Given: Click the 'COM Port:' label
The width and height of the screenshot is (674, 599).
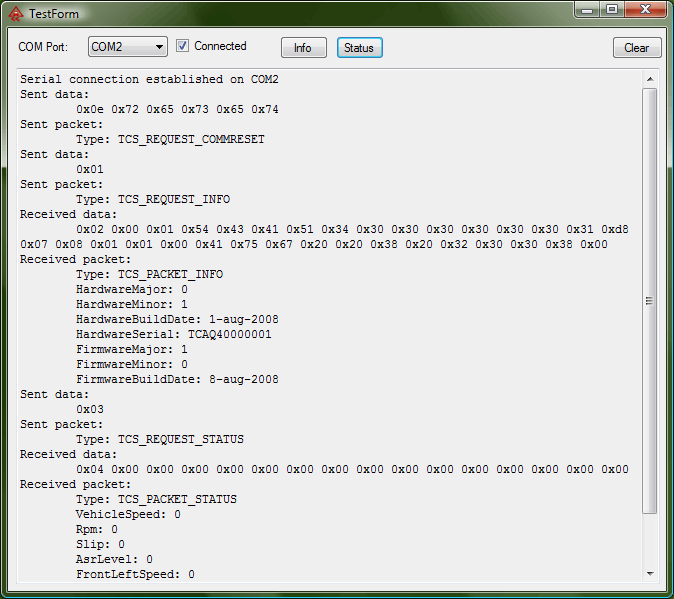Looking at the screenshot, I should 43,46.
